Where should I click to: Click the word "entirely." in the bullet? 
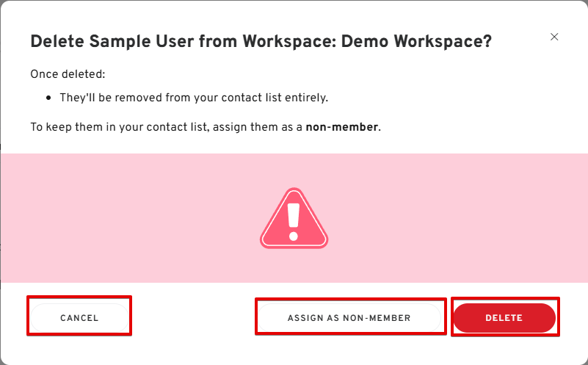coord(306,98)
